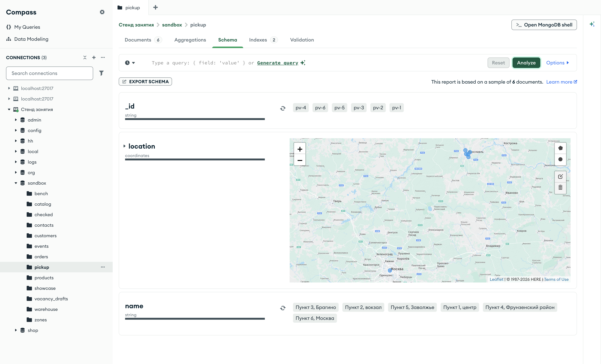The image size is (601, 364).
Task: Open Compass settings gear icon
Action: [102, 12]
